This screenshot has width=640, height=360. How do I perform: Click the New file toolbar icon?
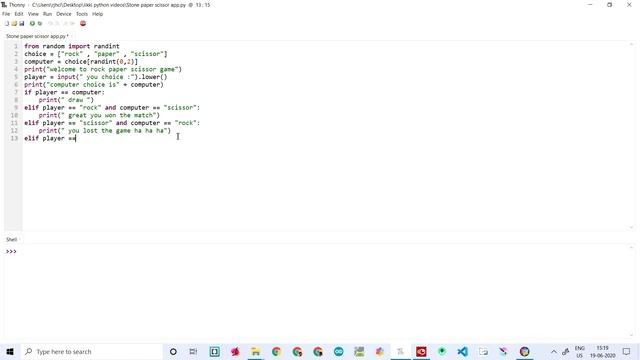tap(7, 24)
